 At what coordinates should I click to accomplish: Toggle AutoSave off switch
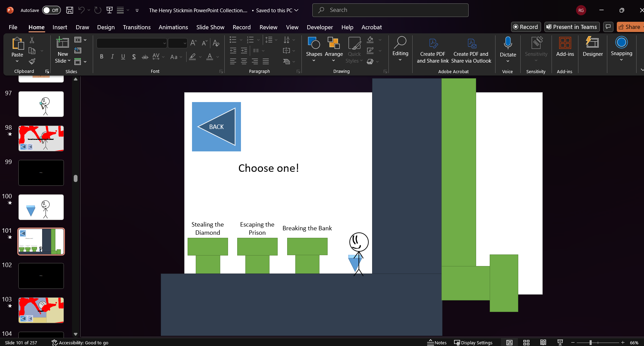tap(51, 10)
